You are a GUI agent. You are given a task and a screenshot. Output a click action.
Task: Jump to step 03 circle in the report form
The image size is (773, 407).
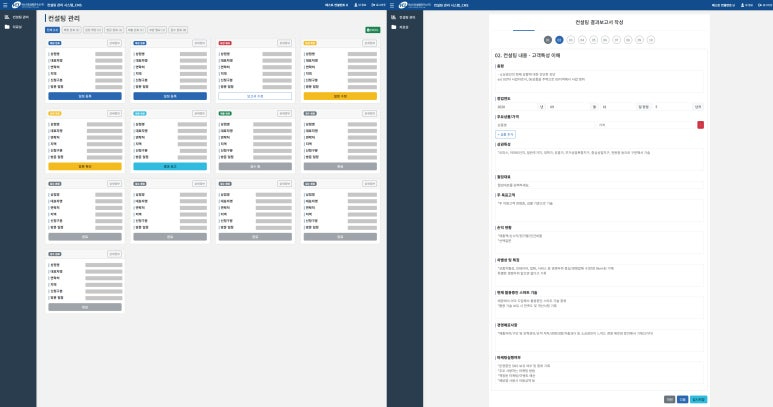coord(571,40)
